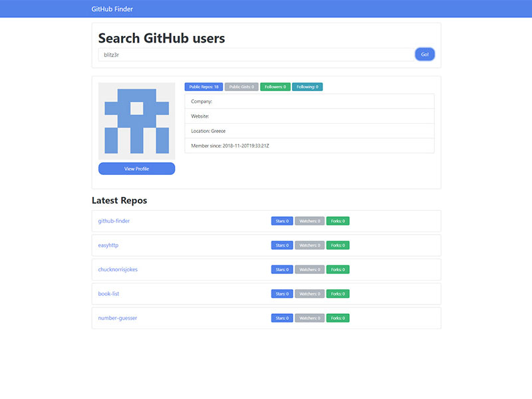The width and height of the screenshot is (532, 399).
Task: Open the chucknorrisjokes repo link
Action: 118,269
